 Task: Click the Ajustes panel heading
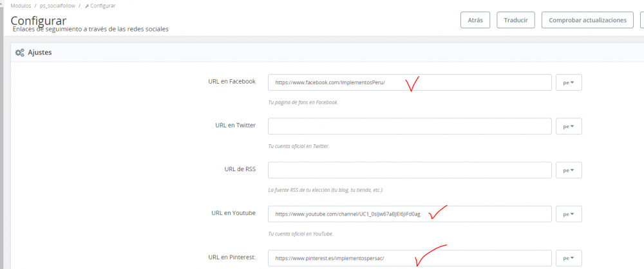[40, 53]
